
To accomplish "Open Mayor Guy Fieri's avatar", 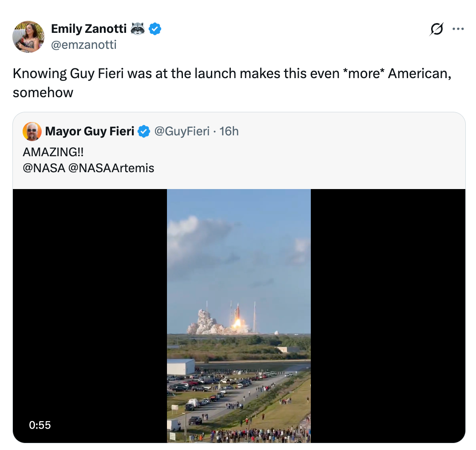I will pyautogui.click(x=31, y=131).
